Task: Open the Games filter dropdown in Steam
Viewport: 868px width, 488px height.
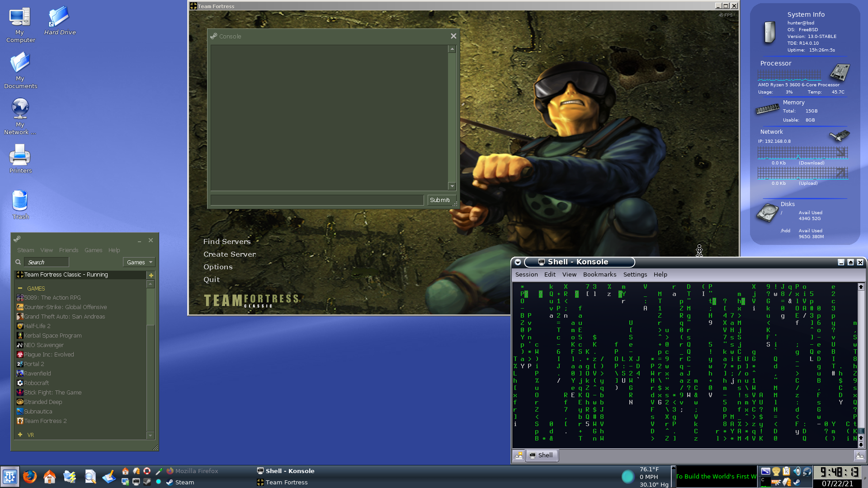Action: pyautogui.click(x=139, y=263)
